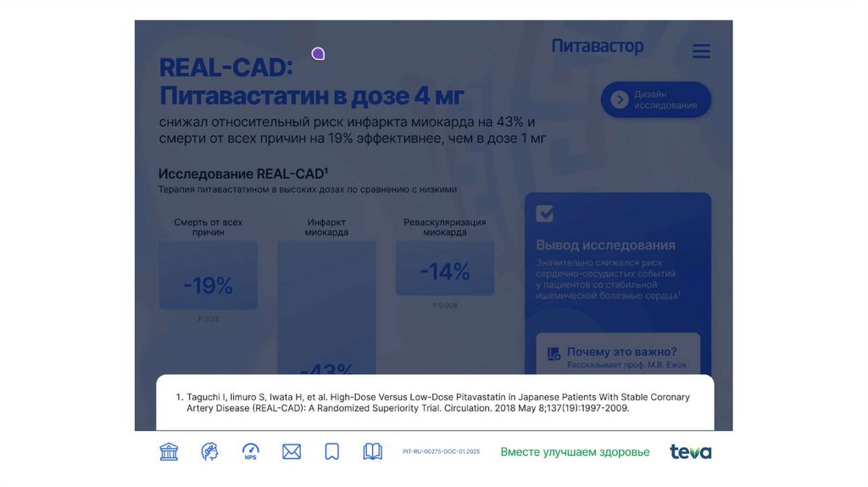Click the P 0.03 value under -19%
This screenshot has width=868, height=487.
click(x=209, y=320)
